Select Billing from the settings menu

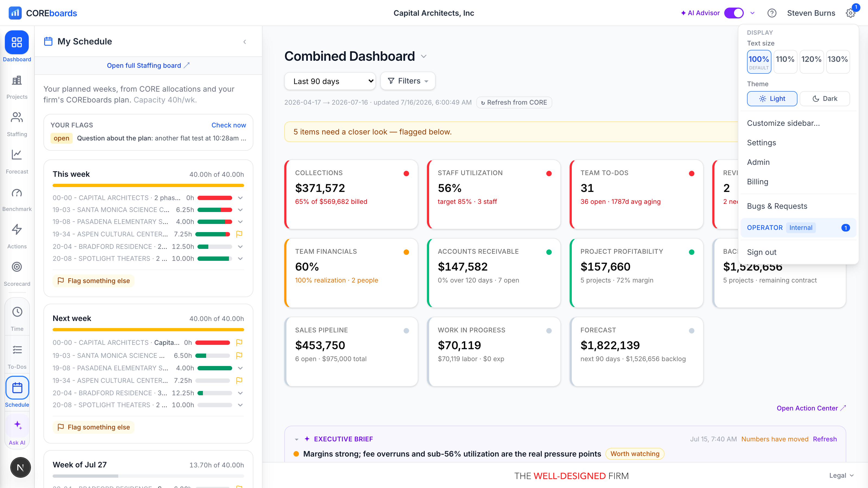(x=758, y=182)
